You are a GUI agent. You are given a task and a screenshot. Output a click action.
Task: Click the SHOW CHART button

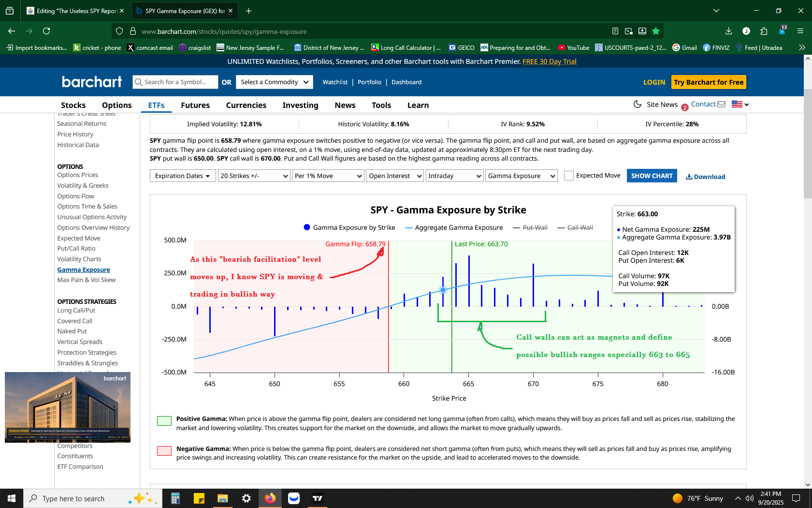pyautogui.click(x=652, y=176)
